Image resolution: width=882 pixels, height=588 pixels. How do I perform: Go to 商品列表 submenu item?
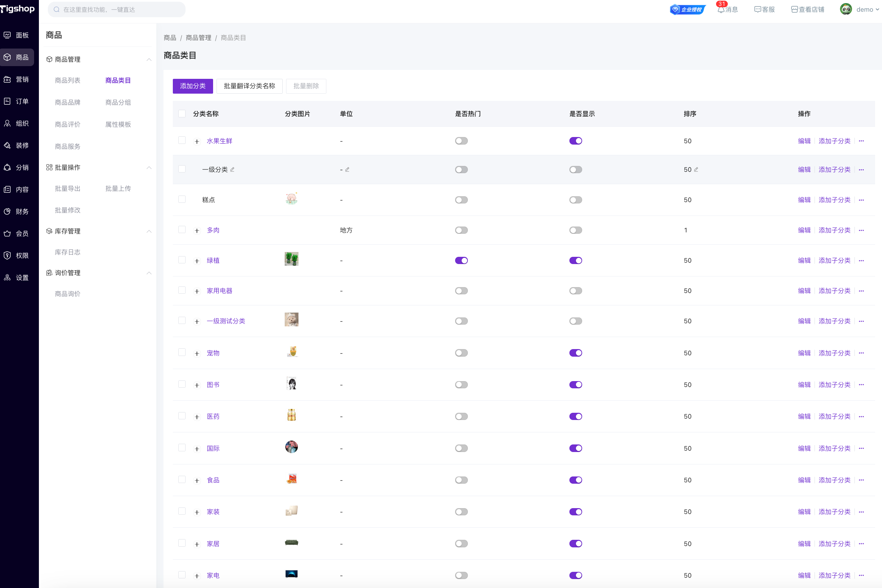[x=67, y=80]
